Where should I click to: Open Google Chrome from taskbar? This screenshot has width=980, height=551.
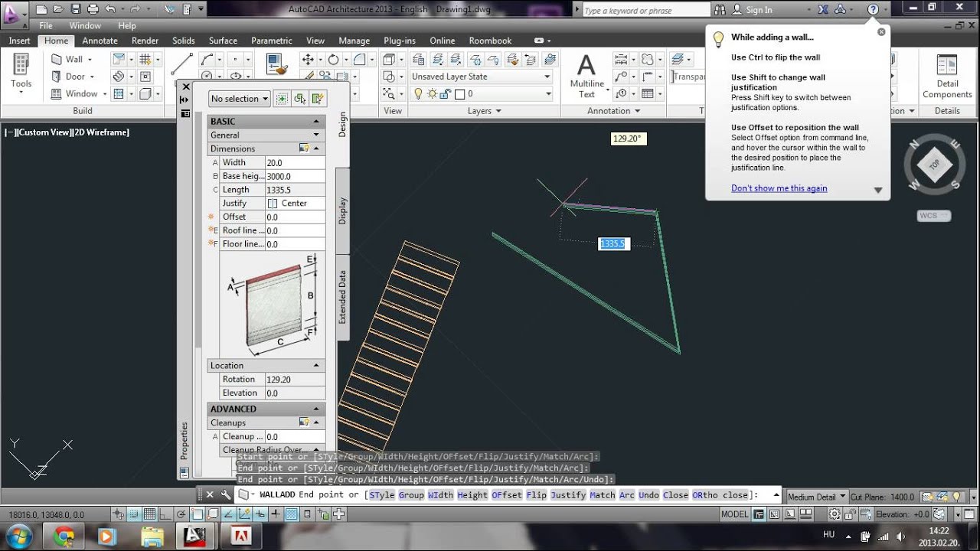coord(64,536)
